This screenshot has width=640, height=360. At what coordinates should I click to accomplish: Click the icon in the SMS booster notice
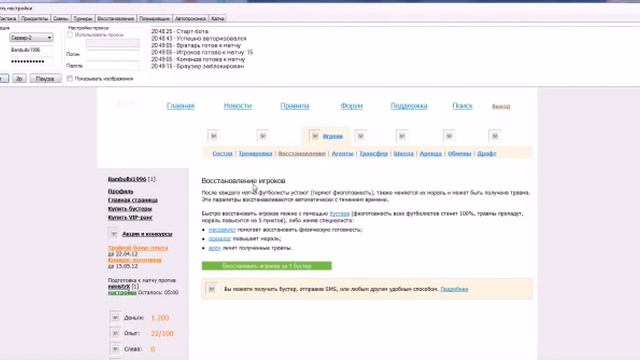pyautogui.click(x=211, y=289)
